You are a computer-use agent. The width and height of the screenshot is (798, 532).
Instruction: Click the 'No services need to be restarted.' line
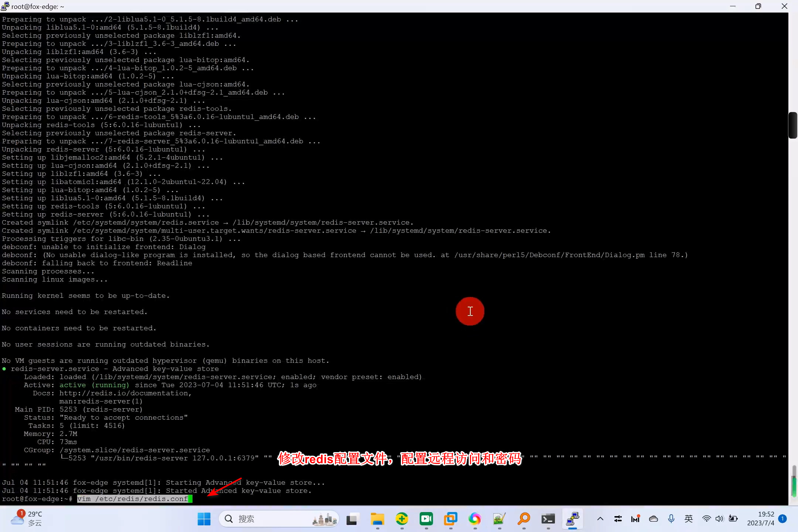pyautogui.click(x=75, y=312)
